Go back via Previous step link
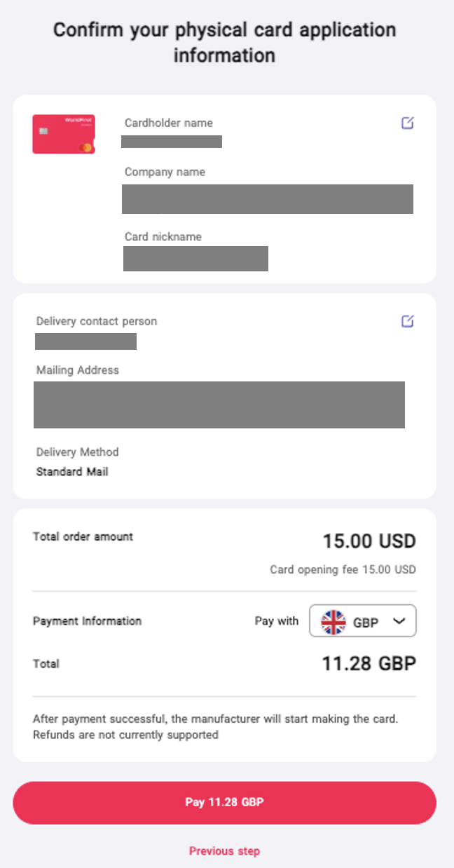Screen dimensions: 454x868 tap(224, 851)
